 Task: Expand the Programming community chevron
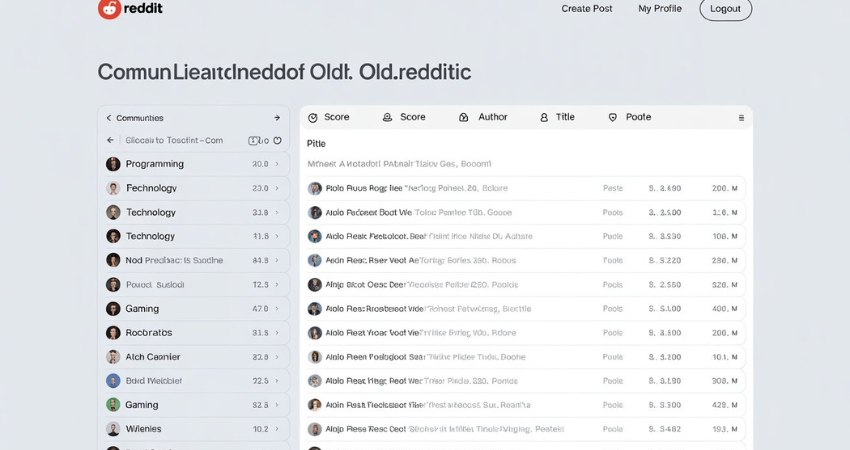pos(277,164)
